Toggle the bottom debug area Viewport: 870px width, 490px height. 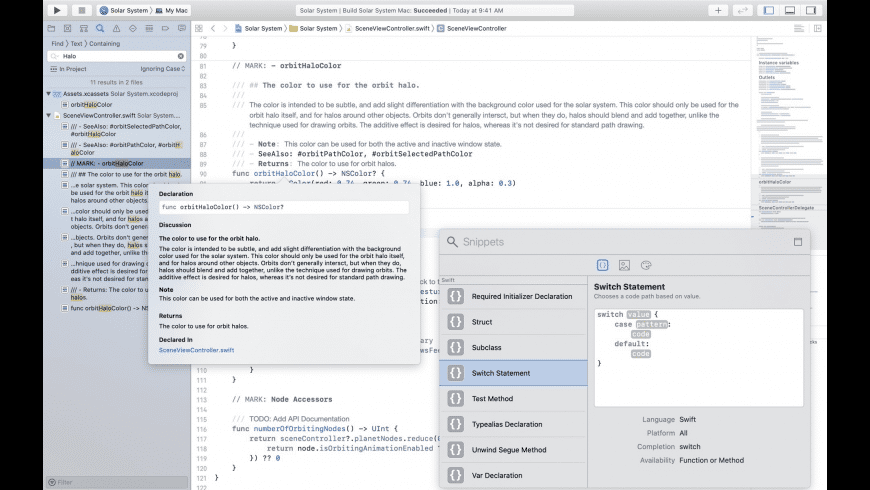pyautogui.click(x=790, y=10)
